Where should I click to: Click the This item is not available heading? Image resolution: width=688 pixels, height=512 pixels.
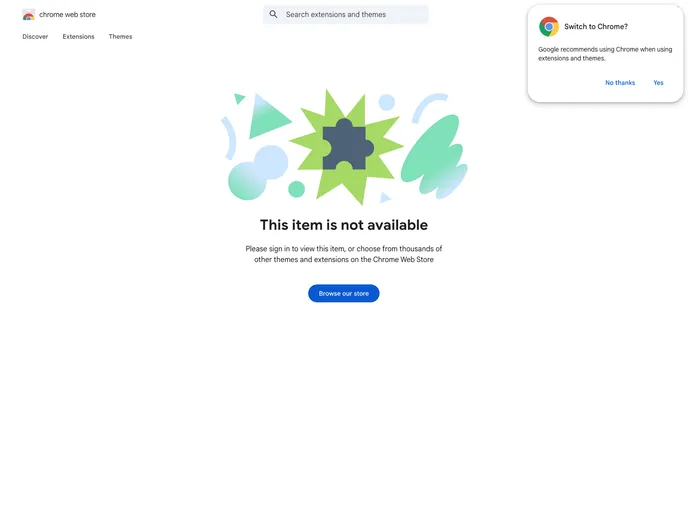(344, 225)
